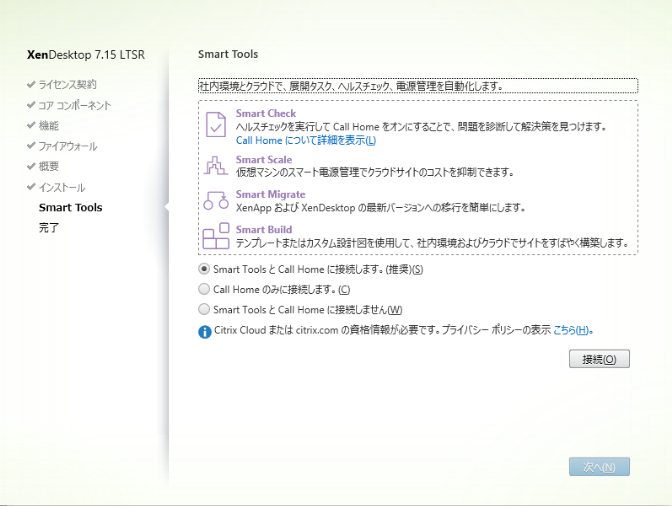Click checkmark beside インストール step

[31, 187]
